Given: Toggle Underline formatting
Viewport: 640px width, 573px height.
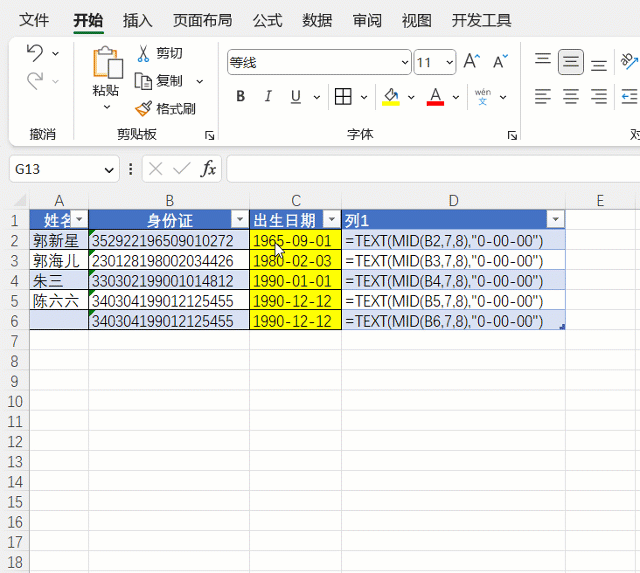Looking at the screenshot, I should 295,97.
